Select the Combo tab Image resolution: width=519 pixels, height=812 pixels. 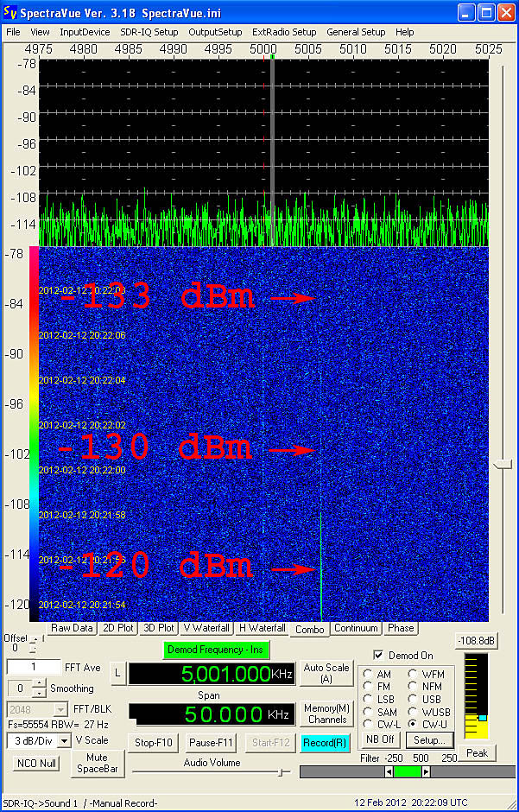(x=309, y=629)
